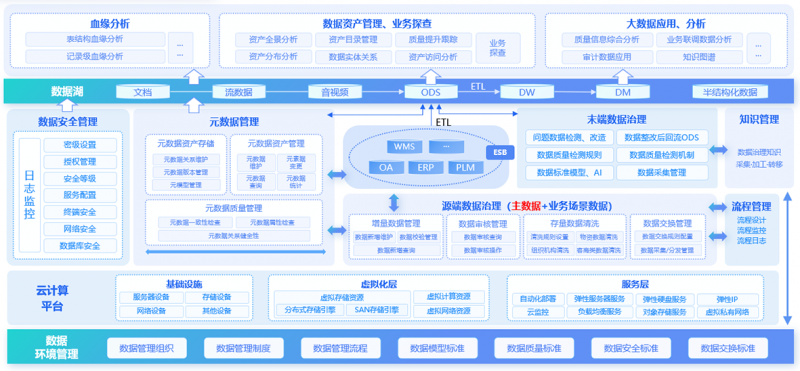The image size is (800, 371).
Task: Click the 数据质量检测规则 box
Action: (569, 155)
